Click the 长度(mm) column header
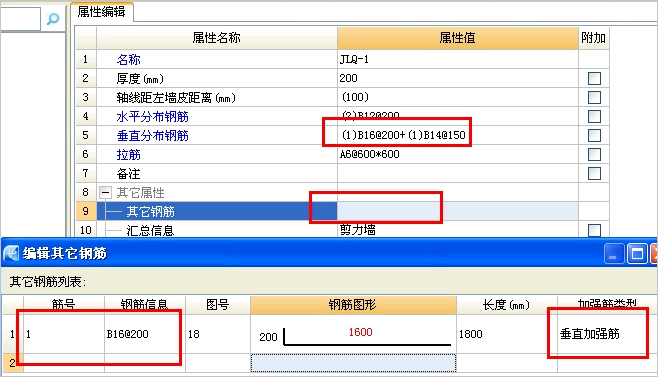Viewport: 658px width, 377px height. click(x=507, y=305)
